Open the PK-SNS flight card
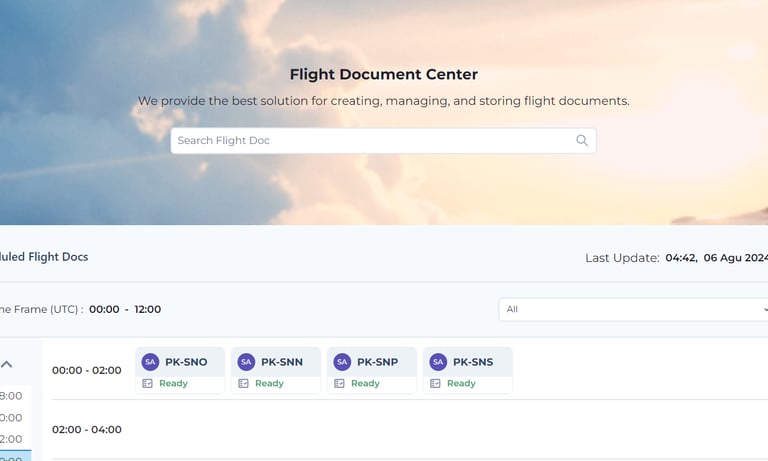This screenshot has height=461, width=768. (468, 370)
